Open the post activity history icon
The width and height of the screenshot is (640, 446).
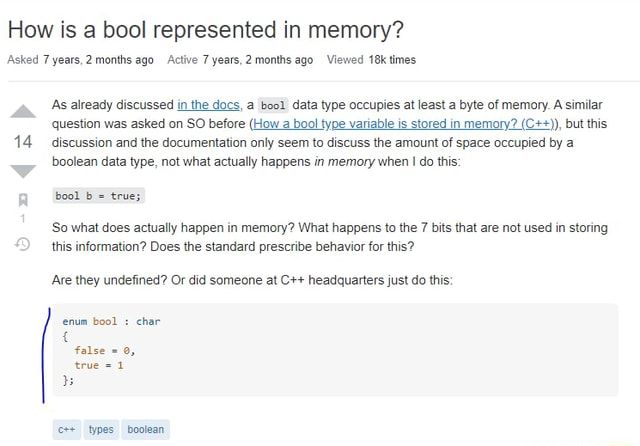22,244
